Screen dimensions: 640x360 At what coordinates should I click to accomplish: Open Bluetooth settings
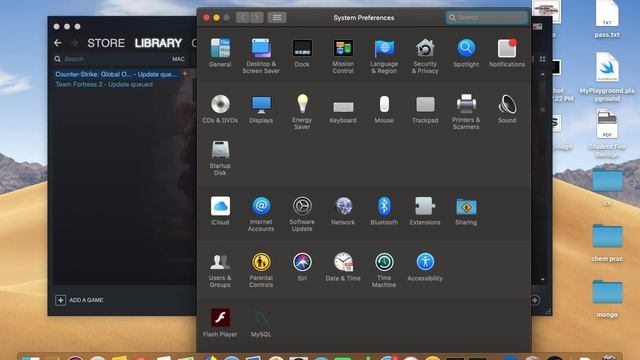point(384,211)
